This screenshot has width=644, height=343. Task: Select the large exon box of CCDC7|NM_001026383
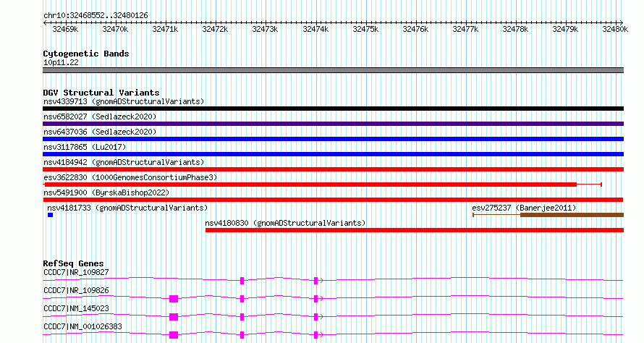[x=174, y=335]
